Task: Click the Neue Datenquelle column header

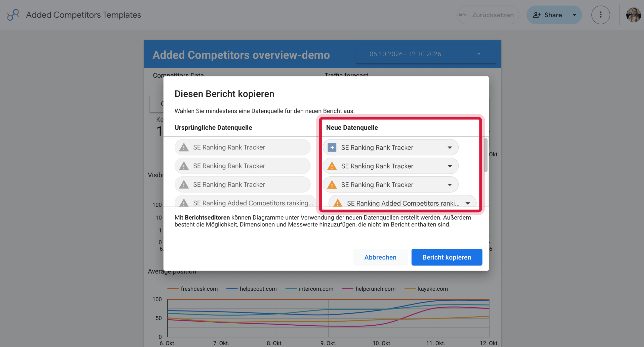Action: point(352,128)
